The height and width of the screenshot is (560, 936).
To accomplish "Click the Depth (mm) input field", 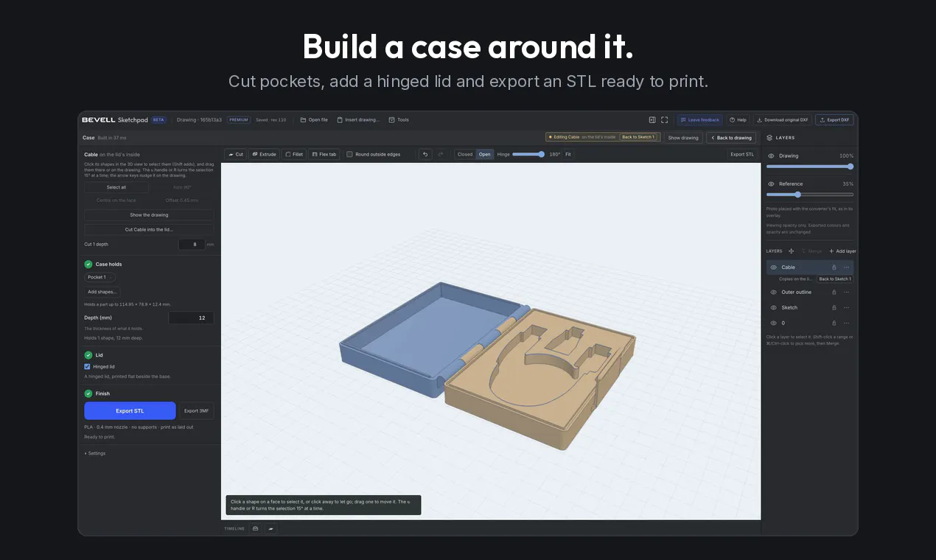I will coord(191,318).
